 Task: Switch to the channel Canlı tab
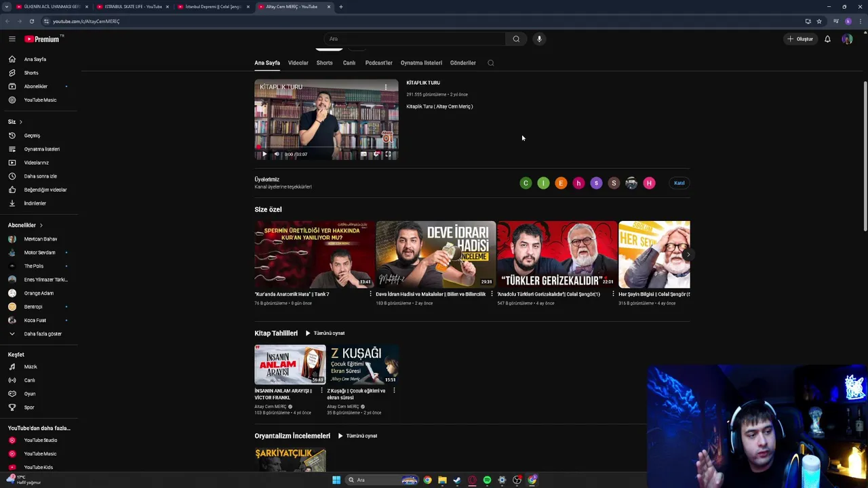(x=349, y=63)
